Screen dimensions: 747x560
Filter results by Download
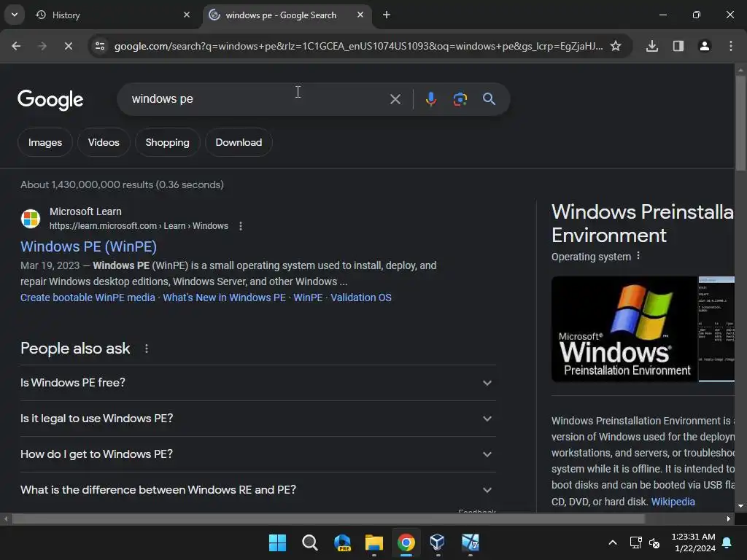[x=239, y=142]
